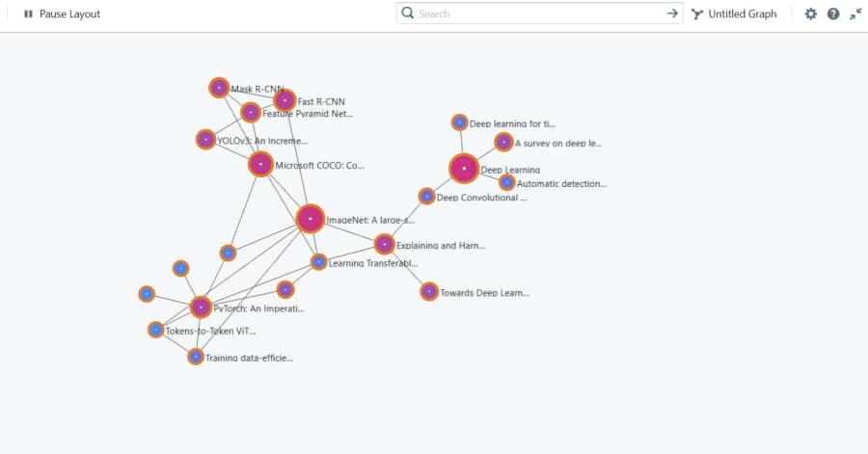
Task: Click the A survey on deep learning node
Action: click(x=503, y=143)
